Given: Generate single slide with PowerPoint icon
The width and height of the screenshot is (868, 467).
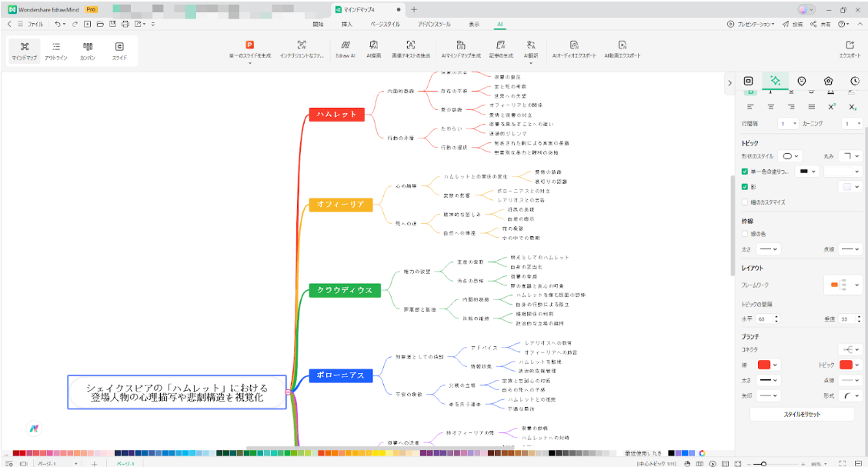Looking at the screenshot, I should click(x=249, y=49).
